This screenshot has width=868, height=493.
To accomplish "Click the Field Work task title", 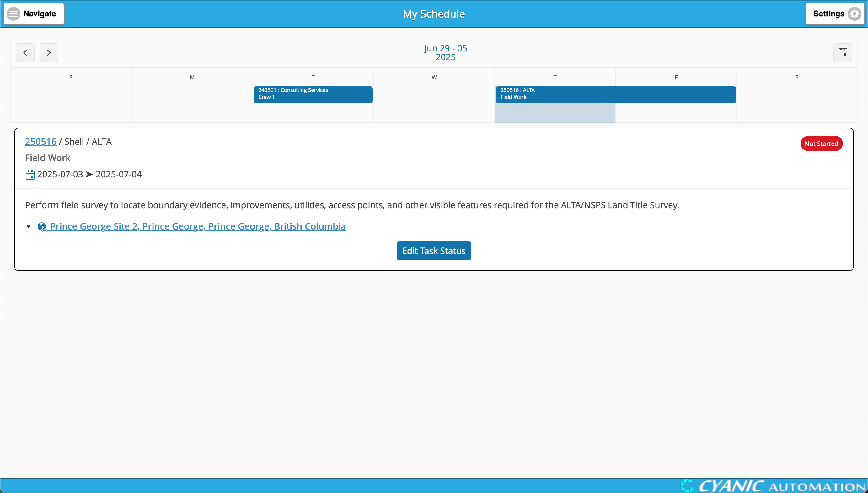I will click(48, 158).
